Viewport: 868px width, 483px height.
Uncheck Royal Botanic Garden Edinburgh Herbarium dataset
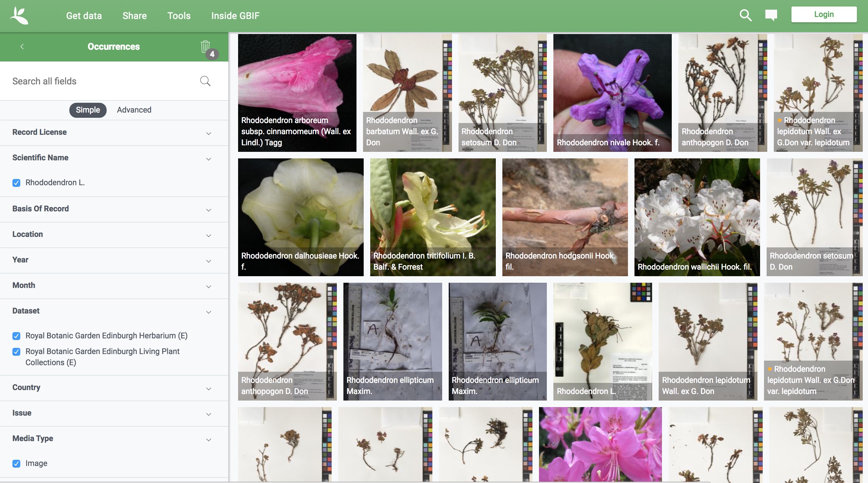click(16, 336)
